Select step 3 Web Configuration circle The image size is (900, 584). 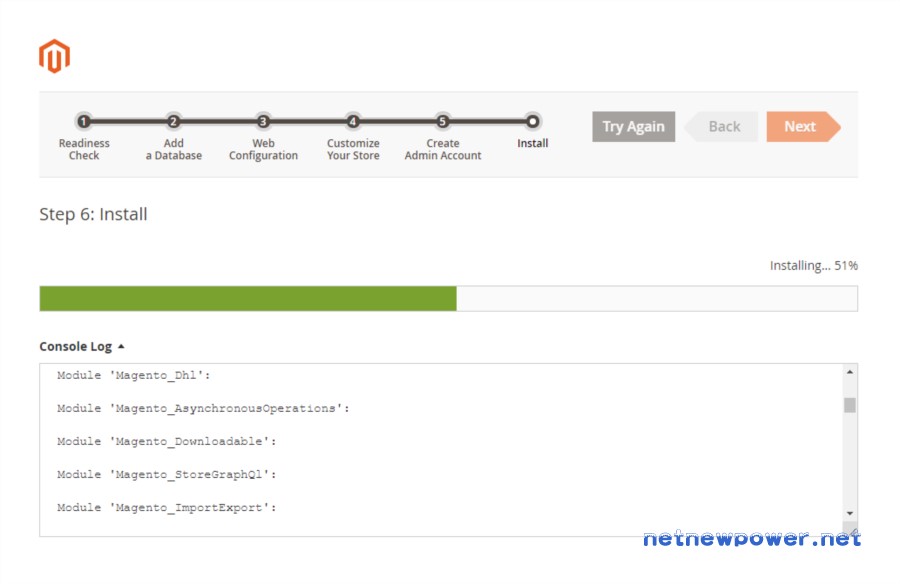(263, 121)
